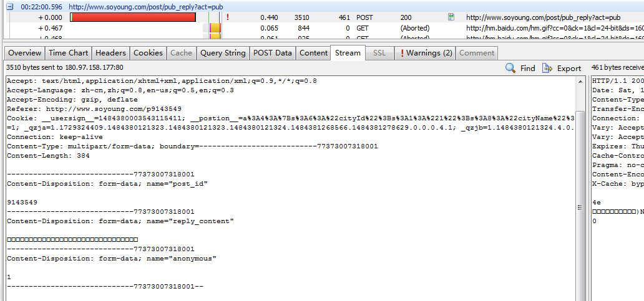Screen dimensions: 644x301
Task: Switch to the Time Chart tab
Action: (69, 53)
